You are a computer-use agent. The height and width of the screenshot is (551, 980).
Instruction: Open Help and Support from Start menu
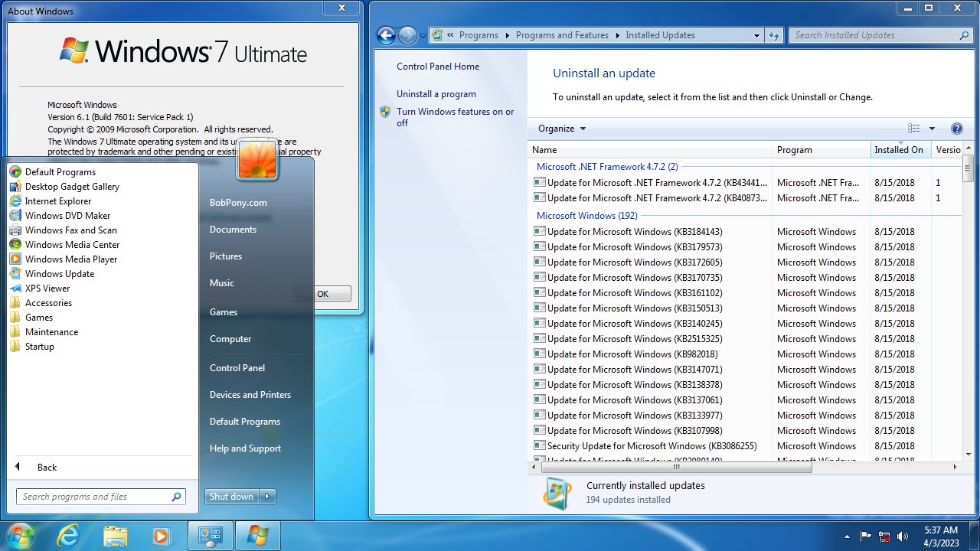click(245, 448)
